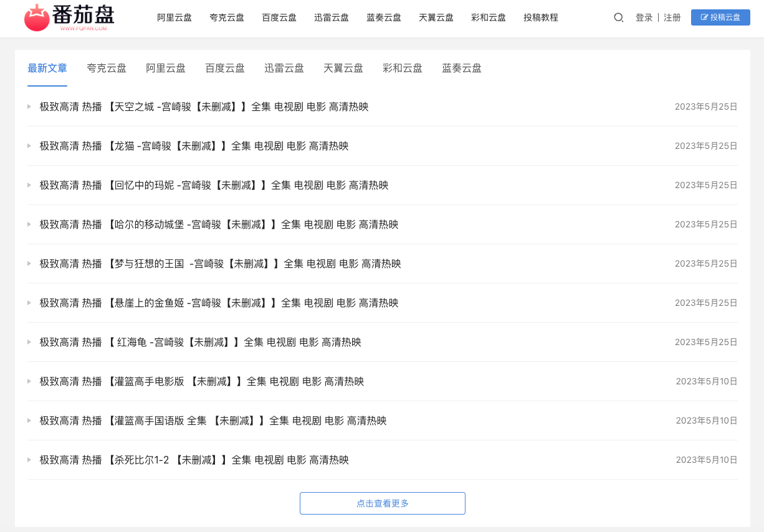Open 夸克云盘 in top navigation
The height and width of the screenshot is (532, 764).
[227, 17]
